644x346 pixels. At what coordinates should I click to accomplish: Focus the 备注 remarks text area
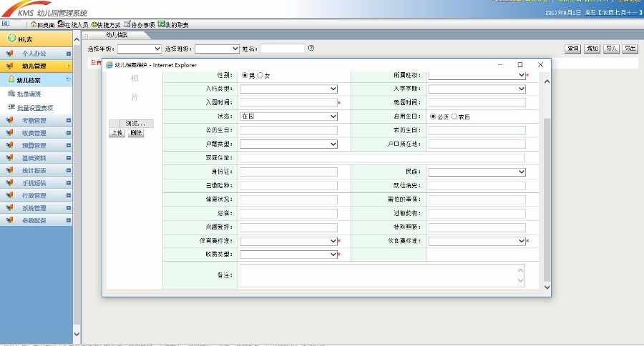(382, 275)
